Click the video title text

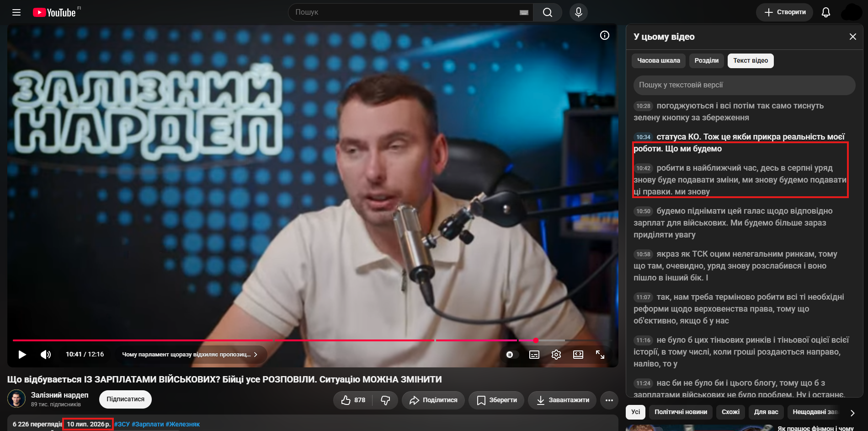coord(224,379)
